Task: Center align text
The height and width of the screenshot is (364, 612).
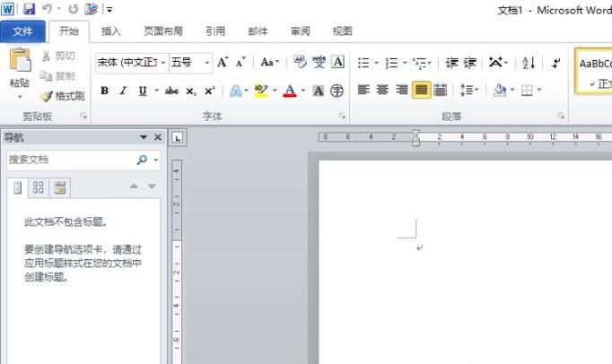Action: pos(382,91)
